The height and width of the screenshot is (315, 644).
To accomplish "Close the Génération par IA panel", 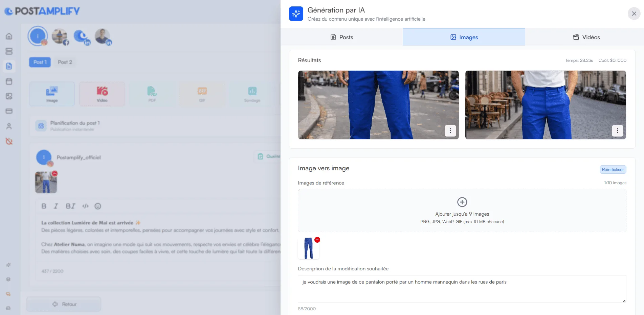I will (634, 14).
